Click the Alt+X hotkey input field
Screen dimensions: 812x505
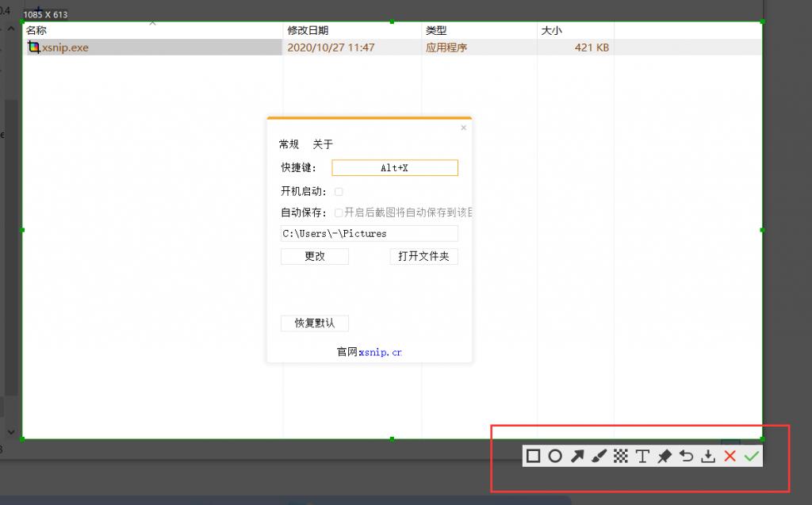click(x=394, y=167)
